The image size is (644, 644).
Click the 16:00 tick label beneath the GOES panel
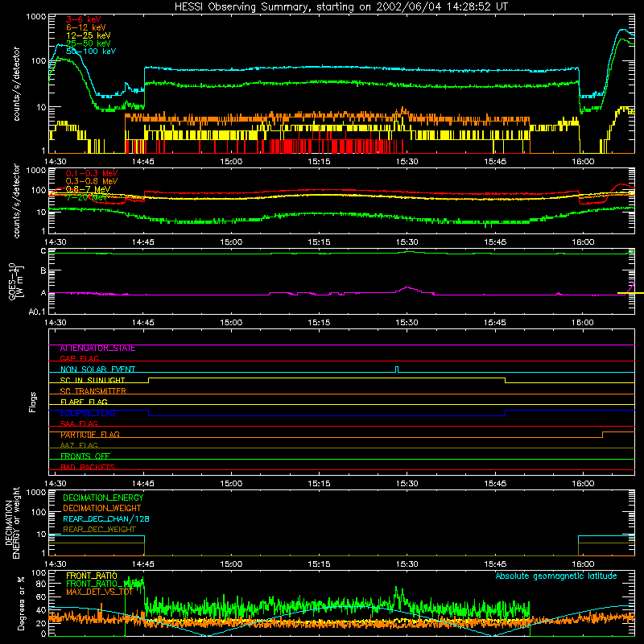[x=583, y=323]
